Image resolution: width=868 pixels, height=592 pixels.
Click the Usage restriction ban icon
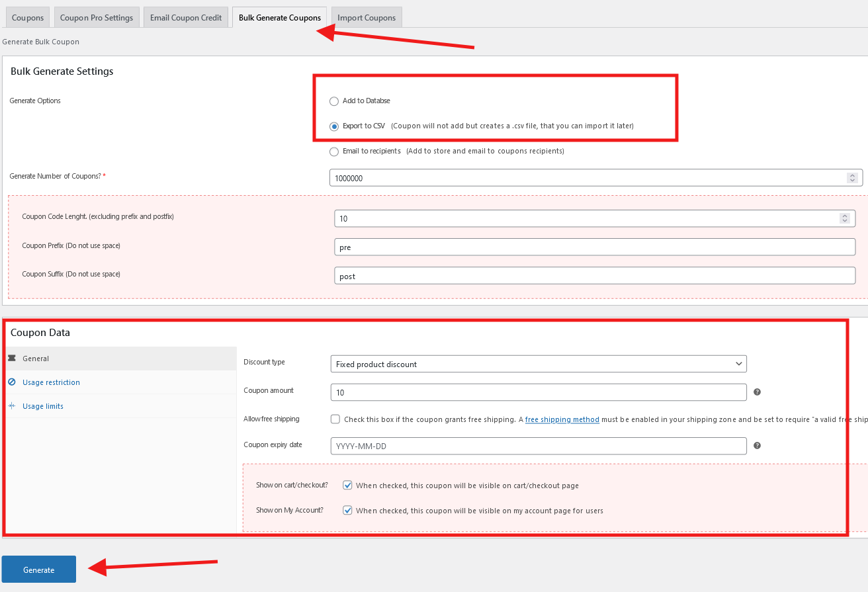pos(12,382)
